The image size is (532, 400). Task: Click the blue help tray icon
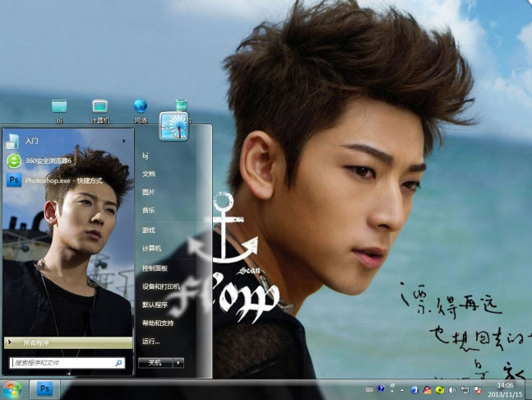point(381,388)
